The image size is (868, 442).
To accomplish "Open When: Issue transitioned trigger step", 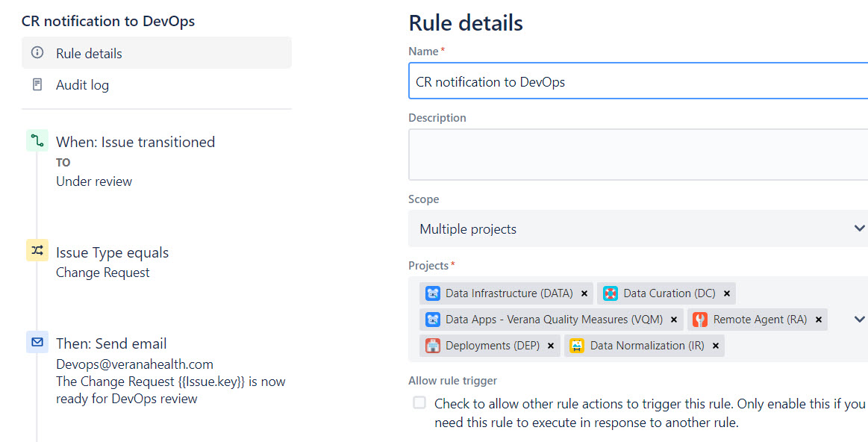I will pos(135,142).
